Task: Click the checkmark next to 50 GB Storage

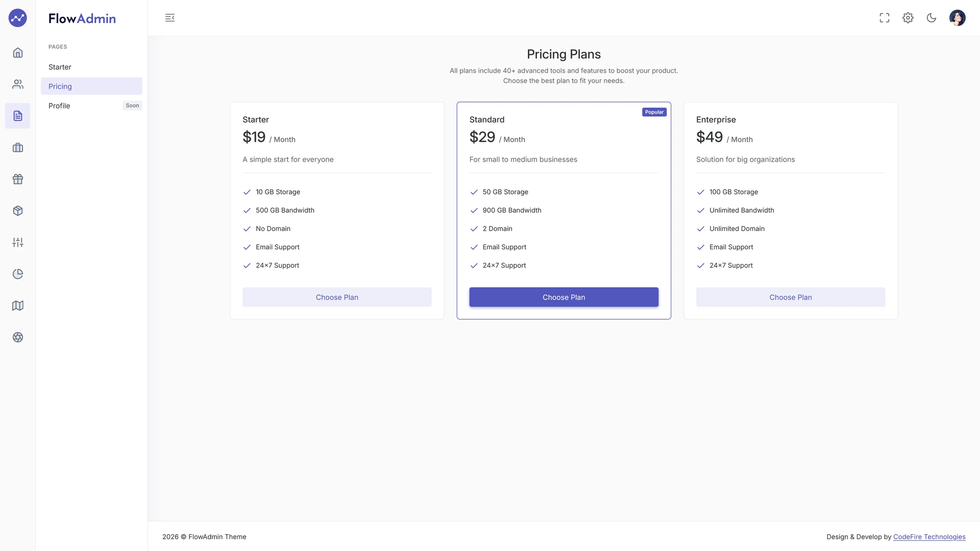Action: [x=474, y=192]
